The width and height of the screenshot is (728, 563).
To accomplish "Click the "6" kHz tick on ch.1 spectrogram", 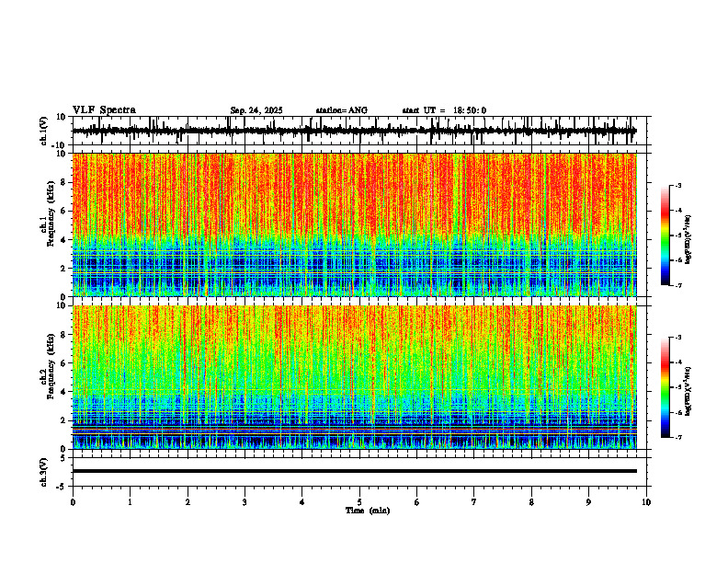I will [65, 211].
